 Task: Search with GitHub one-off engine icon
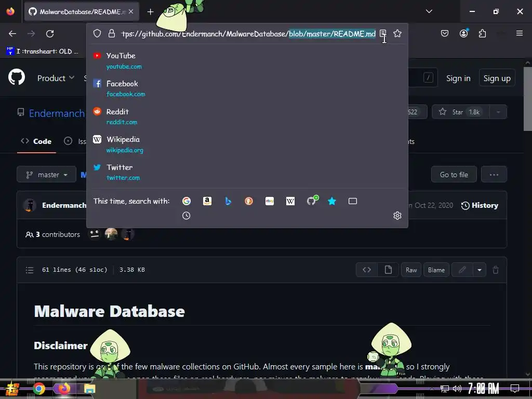coord(312,201)
